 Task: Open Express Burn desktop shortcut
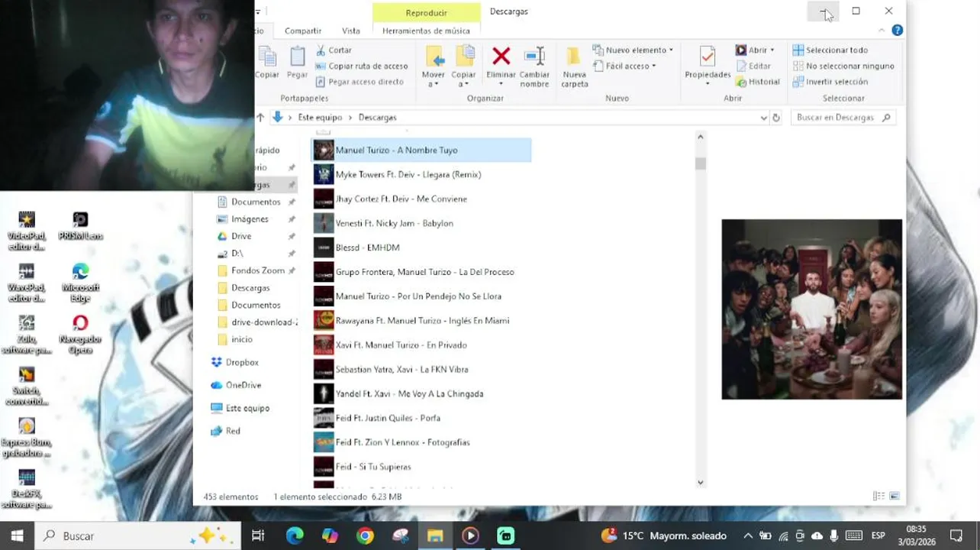coord(27,438)
